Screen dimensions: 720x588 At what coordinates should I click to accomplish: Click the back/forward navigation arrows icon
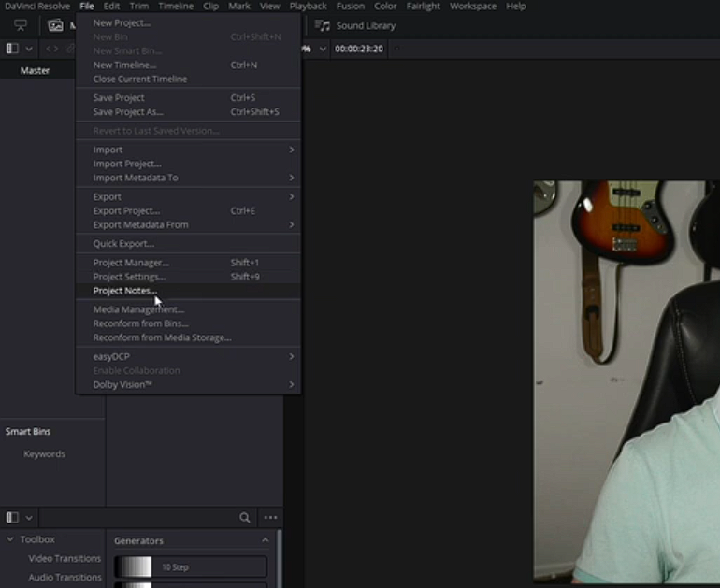pyautogui.click(x=51, y=48)
